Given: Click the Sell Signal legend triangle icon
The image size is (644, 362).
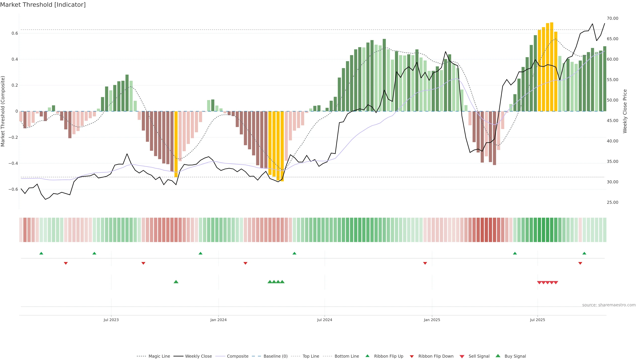Looking at the screenshot, I should (x=462, y=356).
